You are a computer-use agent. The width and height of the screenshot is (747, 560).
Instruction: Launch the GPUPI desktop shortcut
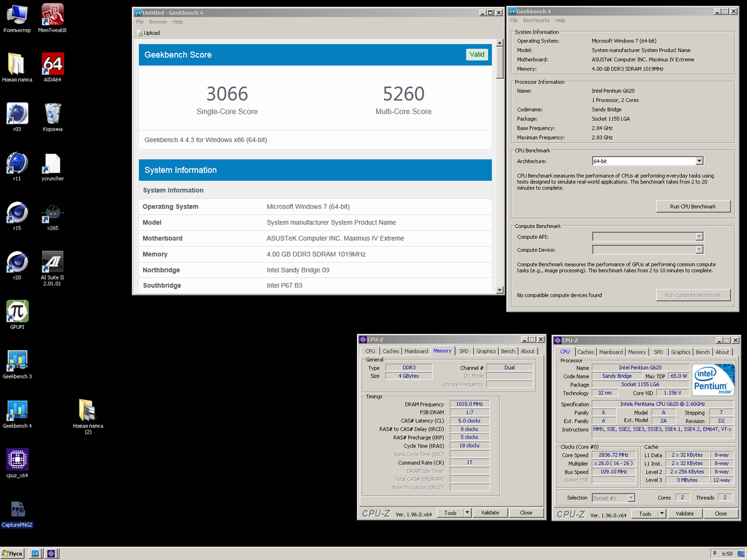tap(17, 314)
